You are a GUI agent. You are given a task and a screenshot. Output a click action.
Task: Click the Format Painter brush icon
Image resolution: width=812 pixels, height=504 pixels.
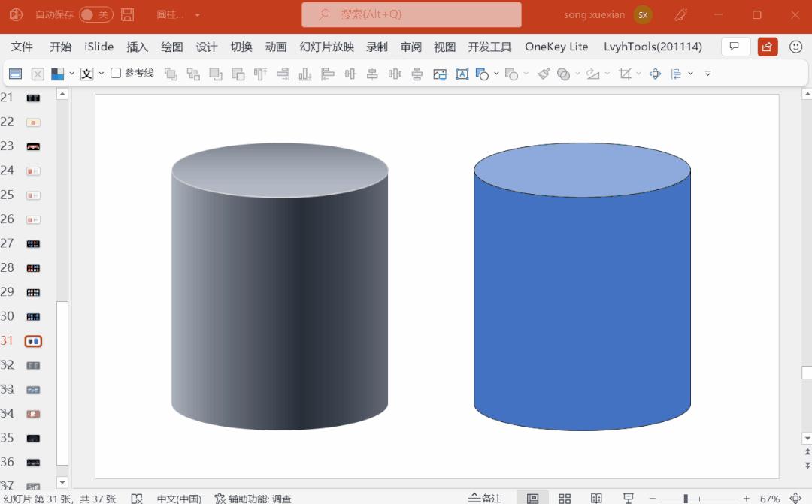pyautogui.click(x=544, y=74)
